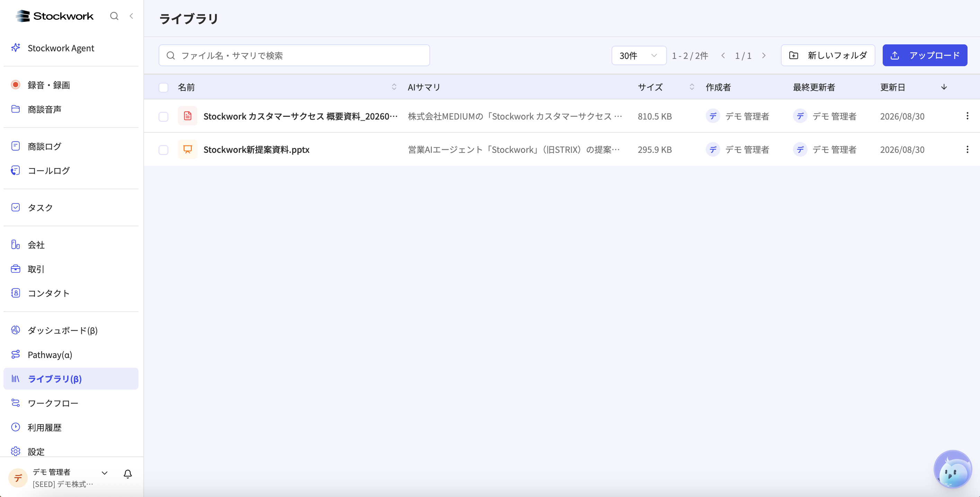Collapse the sidebar with the chevron
The height and width of the screenshot is (497, 980).
coord(131,16)
